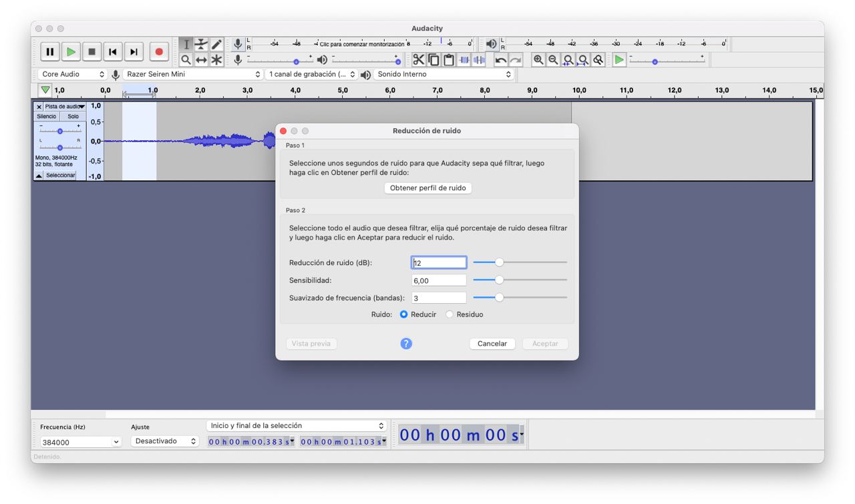Click the Reducción de ruido (dB) input field
The image size is (855, 504).
click(439, 263)
